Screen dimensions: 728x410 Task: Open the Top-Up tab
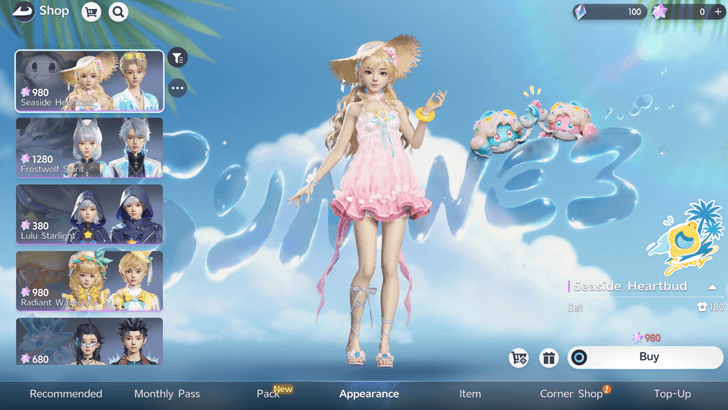(672, 394)
